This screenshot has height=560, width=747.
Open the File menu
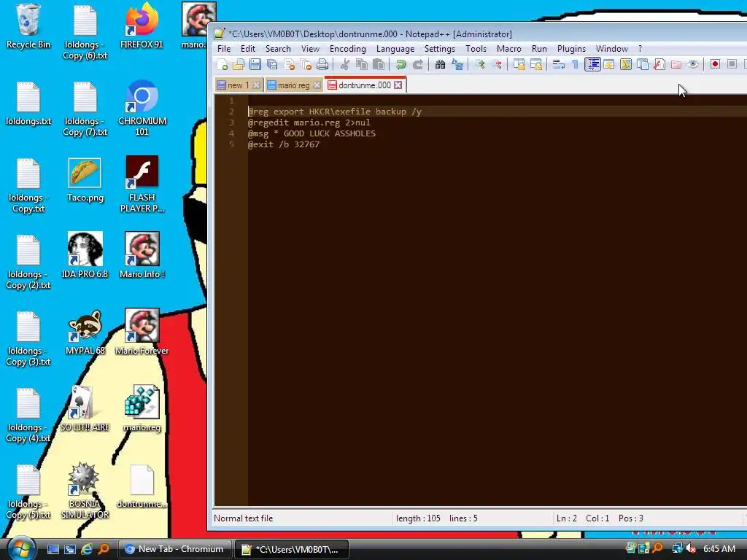pyautogui.click(x=224, y=49)
